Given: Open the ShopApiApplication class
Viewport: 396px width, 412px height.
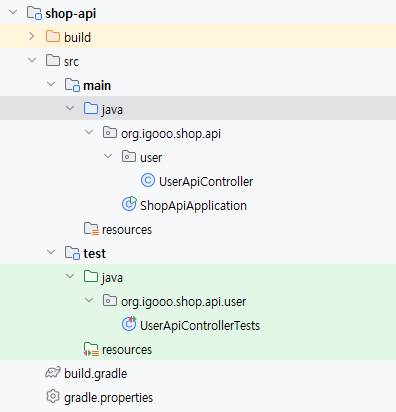Looking at the screenshot, I should tap(193, 206).
